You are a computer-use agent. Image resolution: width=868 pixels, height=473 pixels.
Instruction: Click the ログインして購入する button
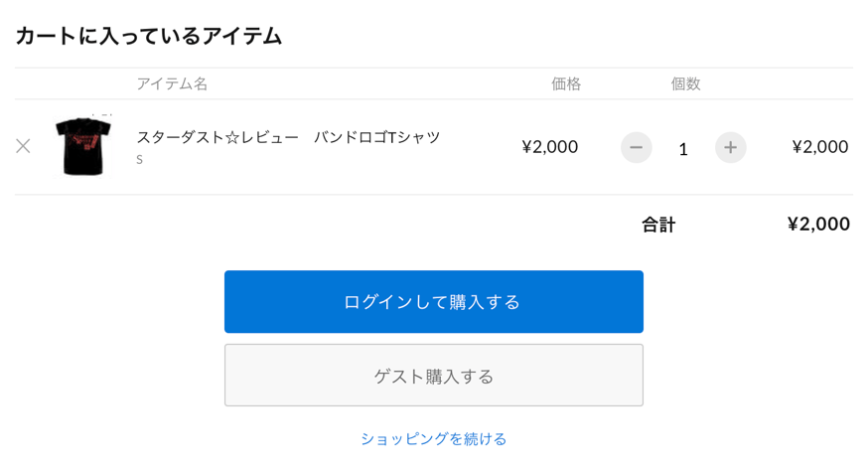pyautogui.click(x=433, y=302)
